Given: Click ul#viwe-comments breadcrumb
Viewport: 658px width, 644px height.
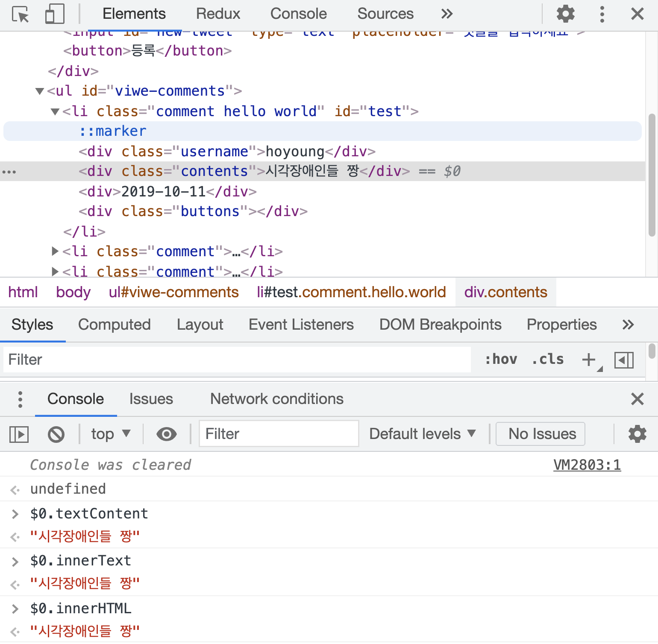Looking at the screenshot, I should pos(173,292).
